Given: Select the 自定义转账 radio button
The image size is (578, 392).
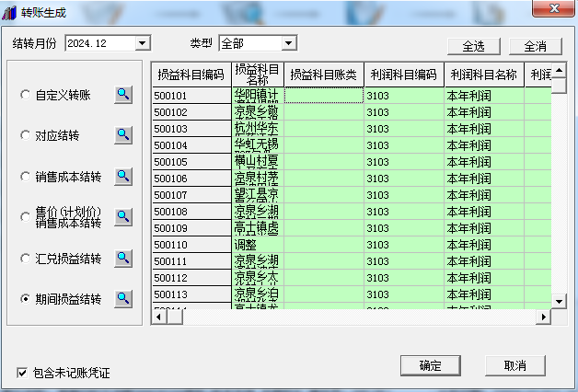Looking at the screenshot, I should 25,95.
